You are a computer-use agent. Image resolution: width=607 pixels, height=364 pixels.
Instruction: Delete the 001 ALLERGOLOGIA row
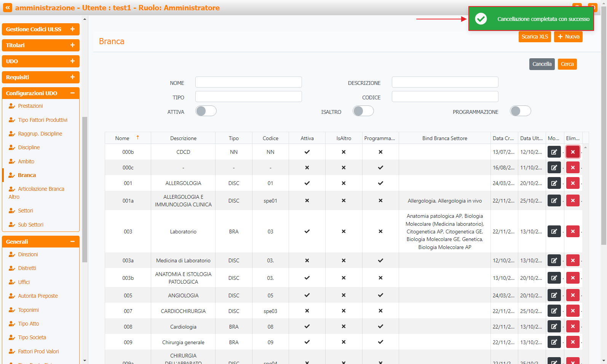tap(572, 183)
